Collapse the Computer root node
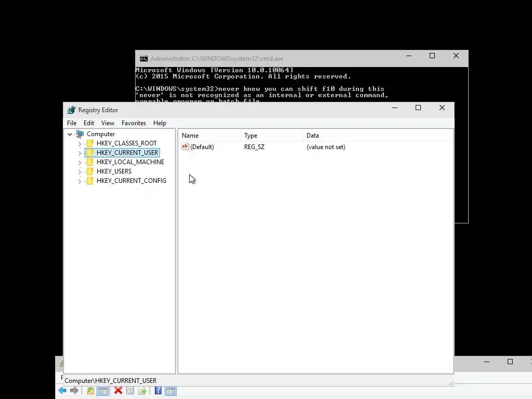Viewport: 532px width, 399px height. pyautogui.click(x=70, y=135)
